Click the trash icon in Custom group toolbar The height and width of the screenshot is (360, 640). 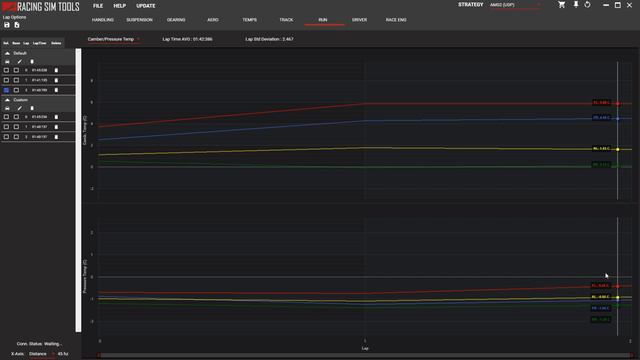point(32,108)
